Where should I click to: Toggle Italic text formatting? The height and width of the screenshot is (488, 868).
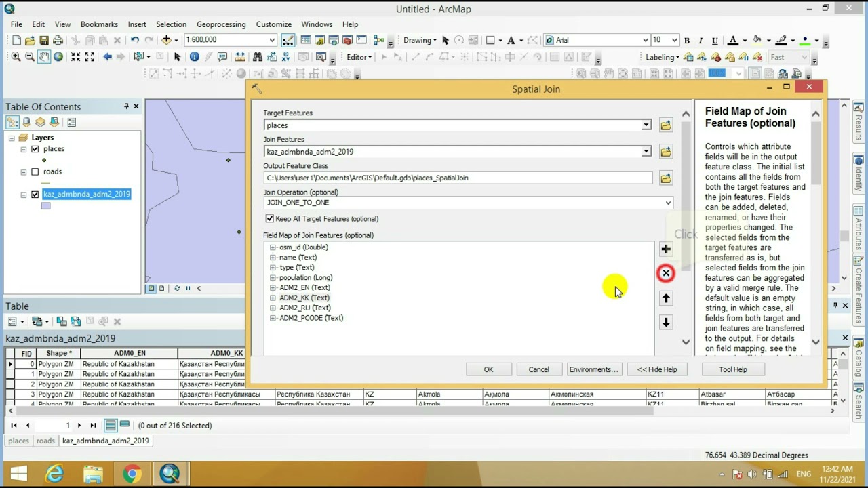coord(701,41)
